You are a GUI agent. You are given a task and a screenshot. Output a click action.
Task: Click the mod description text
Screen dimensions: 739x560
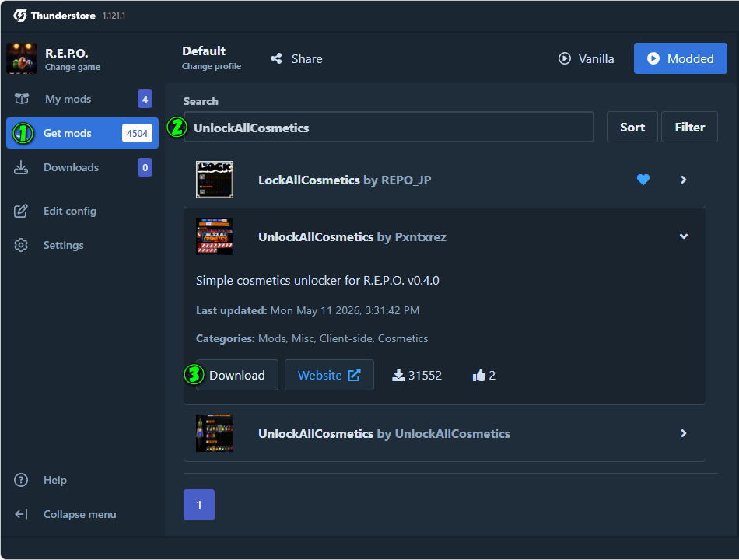317,281
